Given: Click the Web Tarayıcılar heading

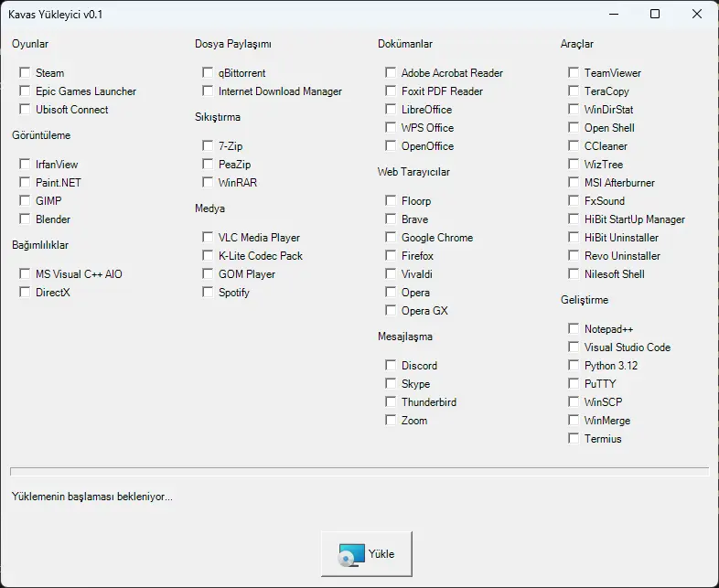Looking at the screenshot, I should [x=413, y=172].
